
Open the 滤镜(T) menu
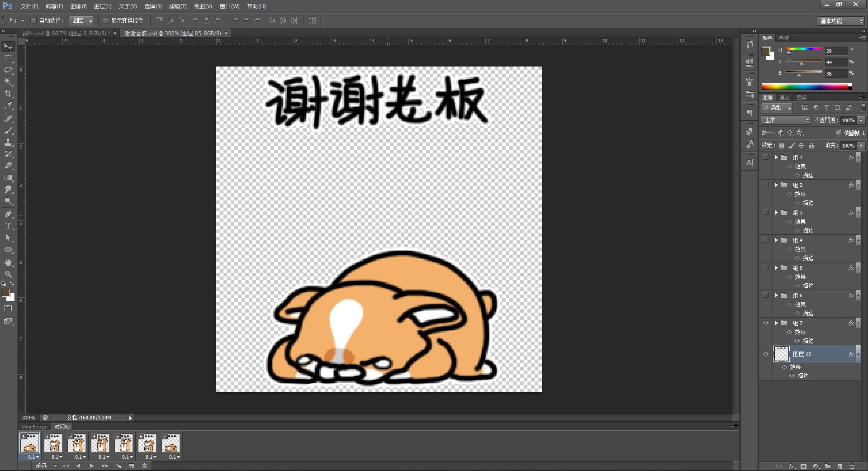[x=177, y=6]
